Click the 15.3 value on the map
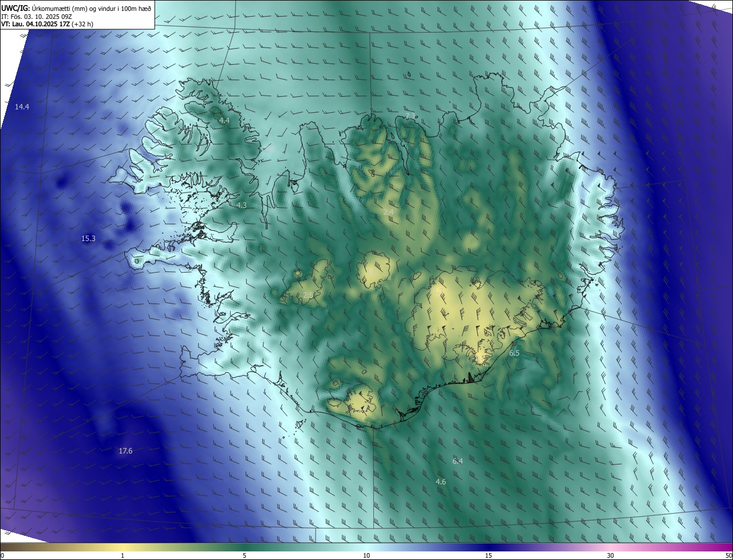Image resolution: width=733 pixels, height=560 pixels. [x=88, y=239]
